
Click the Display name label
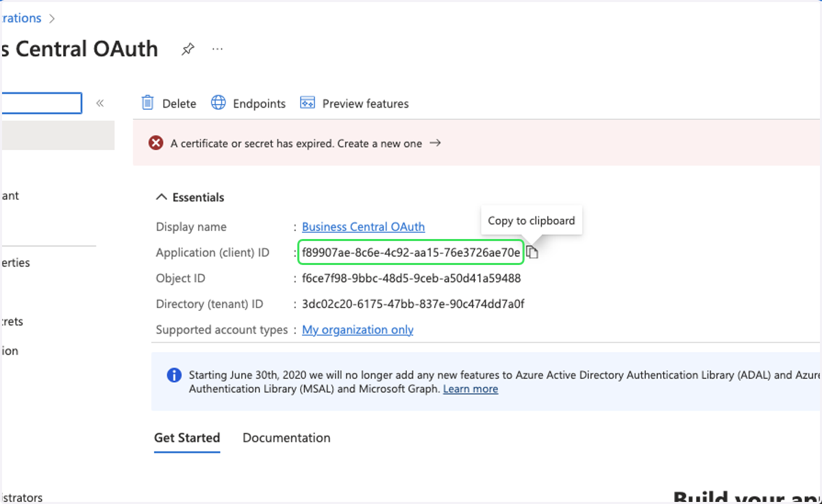coord(191,227)
